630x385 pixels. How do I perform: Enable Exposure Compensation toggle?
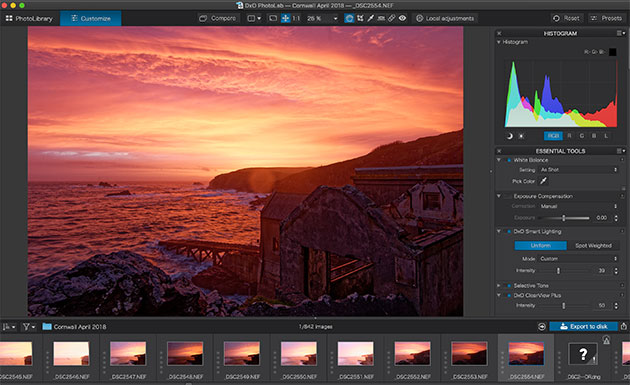pyautogui.click(x=509, y=196)
